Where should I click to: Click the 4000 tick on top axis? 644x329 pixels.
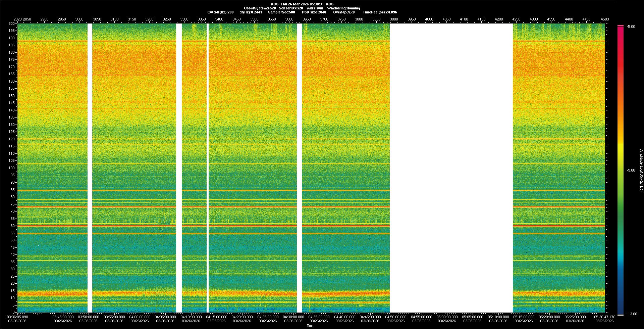[x=429, y=19]
